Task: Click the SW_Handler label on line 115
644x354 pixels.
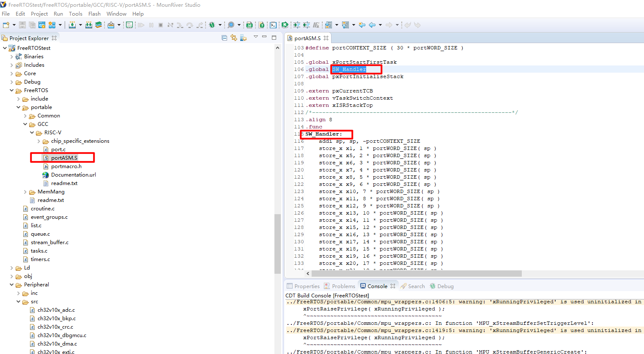Action: [323, 134]
